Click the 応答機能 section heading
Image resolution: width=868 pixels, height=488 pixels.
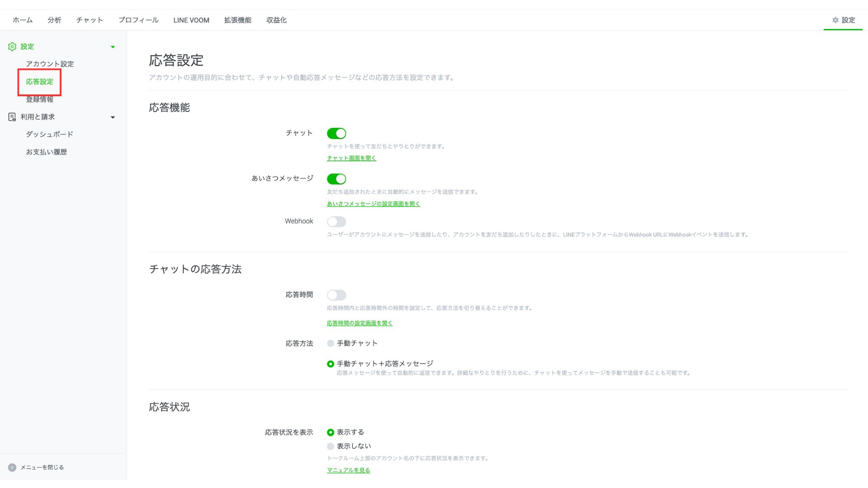(x=170, y=108)
